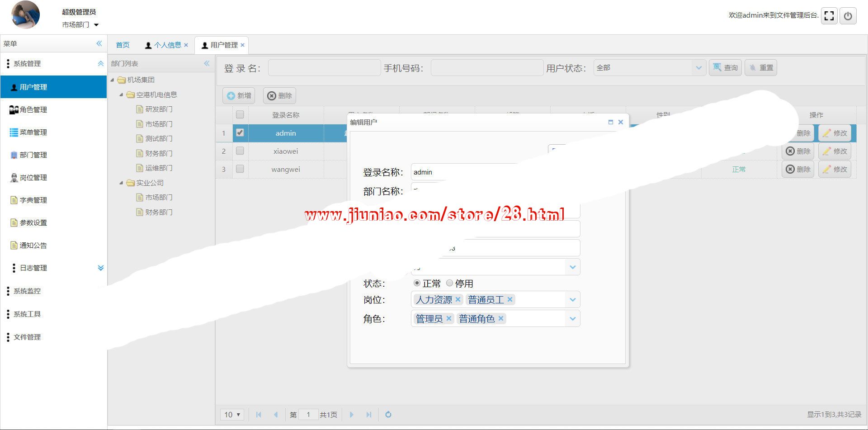Refresh the user table
Image resolution: width=868 pixels, height=430 pixels.
point(388,414)
